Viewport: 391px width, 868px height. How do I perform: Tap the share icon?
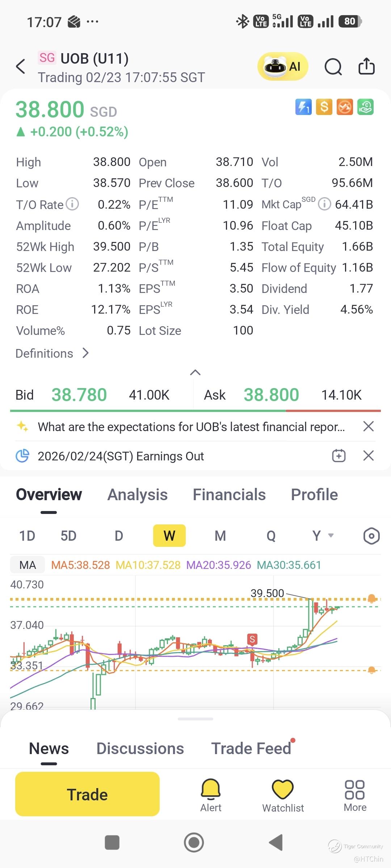(366, 67)
